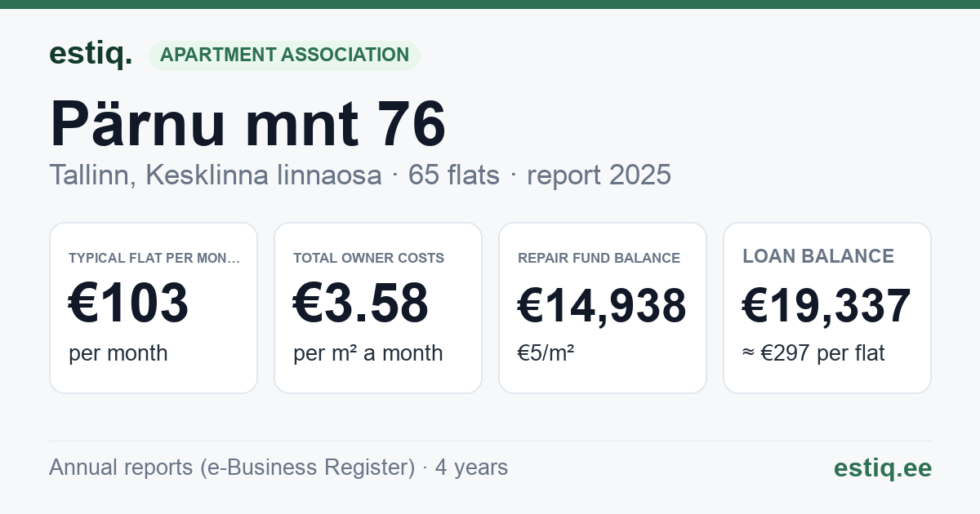Click the €19,337 value
Screen dimensions: 980x514
pyautogui.click(x=826, y=306)
